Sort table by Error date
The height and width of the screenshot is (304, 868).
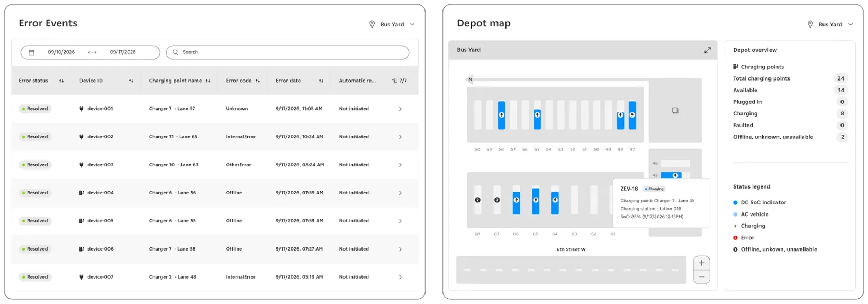[321, 81]
